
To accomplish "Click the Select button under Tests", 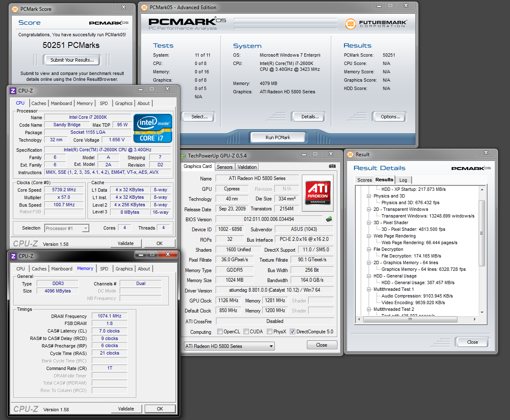I will click(199, 117).
